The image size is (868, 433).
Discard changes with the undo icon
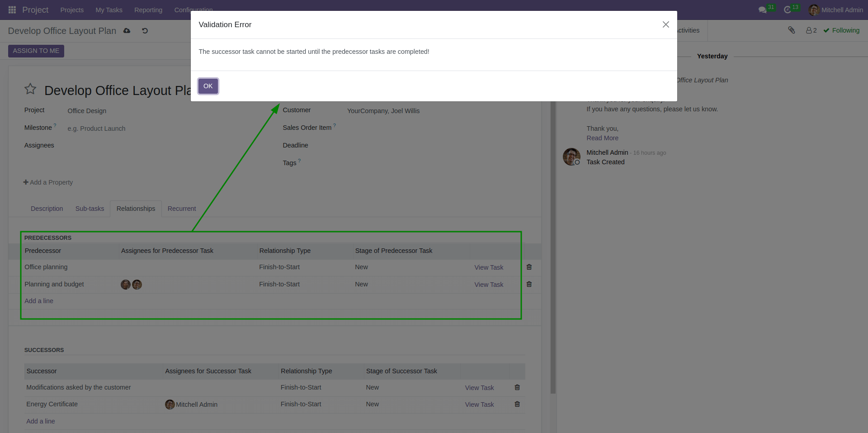click(x=145, y=30)
